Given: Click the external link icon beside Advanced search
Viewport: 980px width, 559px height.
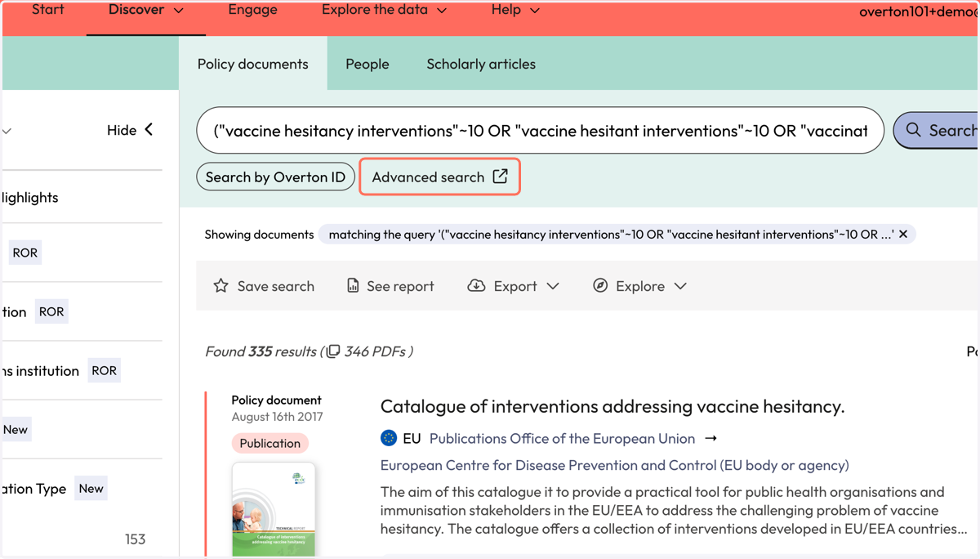Looking at the screenshot, I should click(x=500, y=177).
